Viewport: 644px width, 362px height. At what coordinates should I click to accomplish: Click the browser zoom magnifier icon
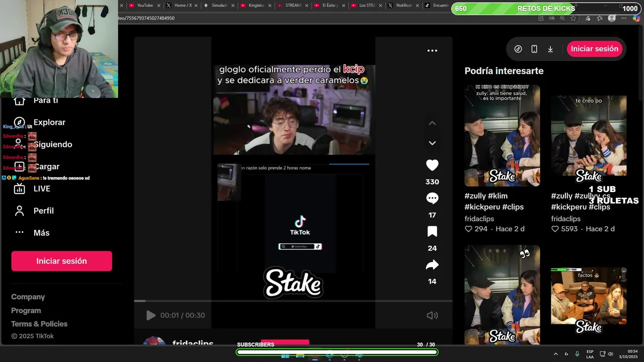562,18
